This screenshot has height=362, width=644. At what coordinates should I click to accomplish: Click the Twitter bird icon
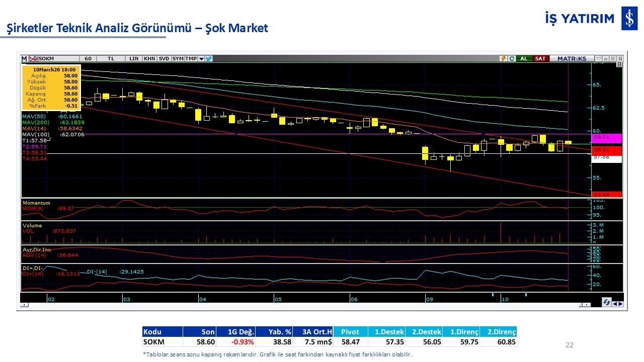click(x=209, y=59)
